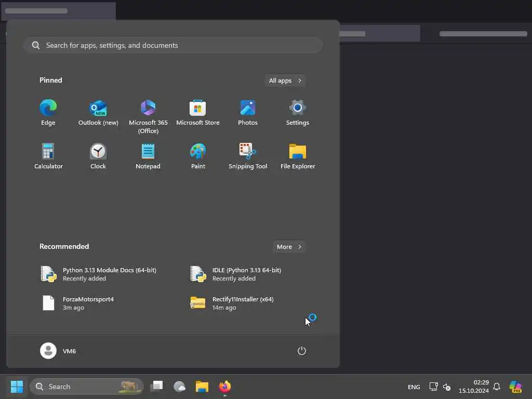Open the Clock app

coord(98,156)
